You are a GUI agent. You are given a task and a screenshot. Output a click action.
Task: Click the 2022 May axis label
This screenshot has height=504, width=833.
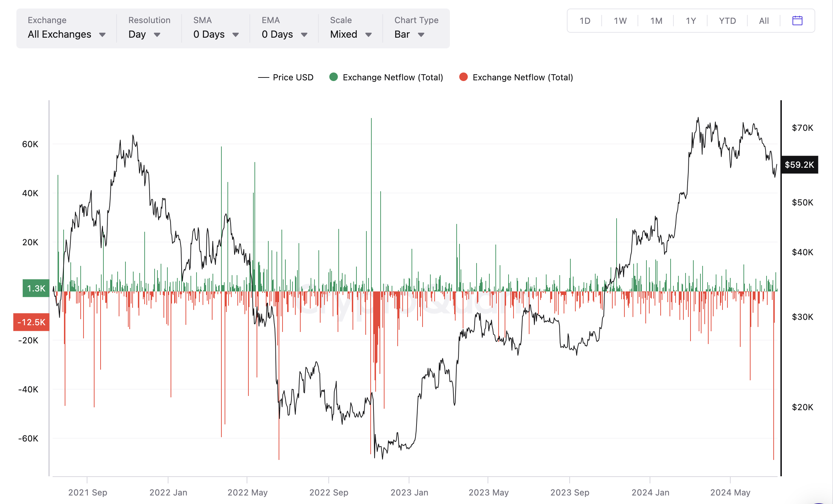point(247,492)
